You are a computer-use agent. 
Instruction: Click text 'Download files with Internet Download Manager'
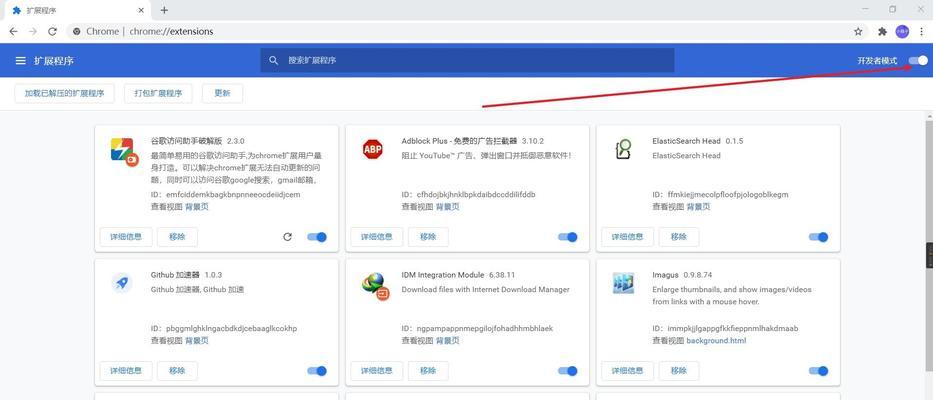click(x=486, y=290)
